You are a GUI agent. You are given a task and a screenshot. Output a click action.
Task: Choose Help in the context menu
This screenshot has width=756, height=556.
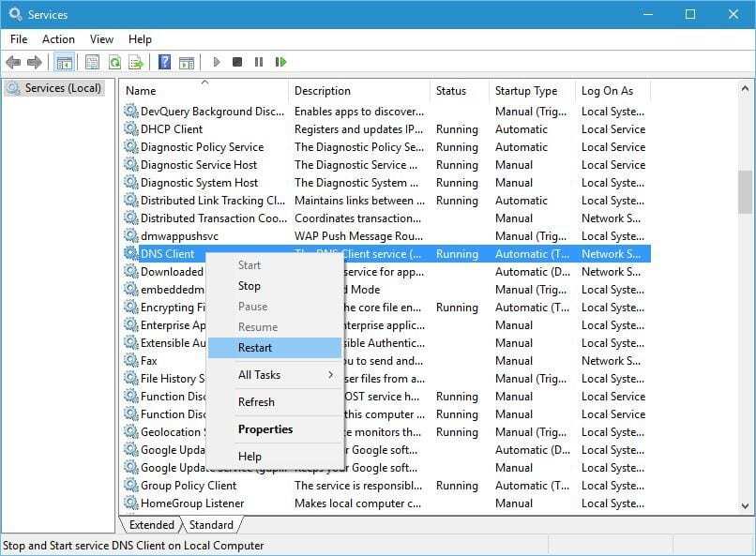pos(275,457)
